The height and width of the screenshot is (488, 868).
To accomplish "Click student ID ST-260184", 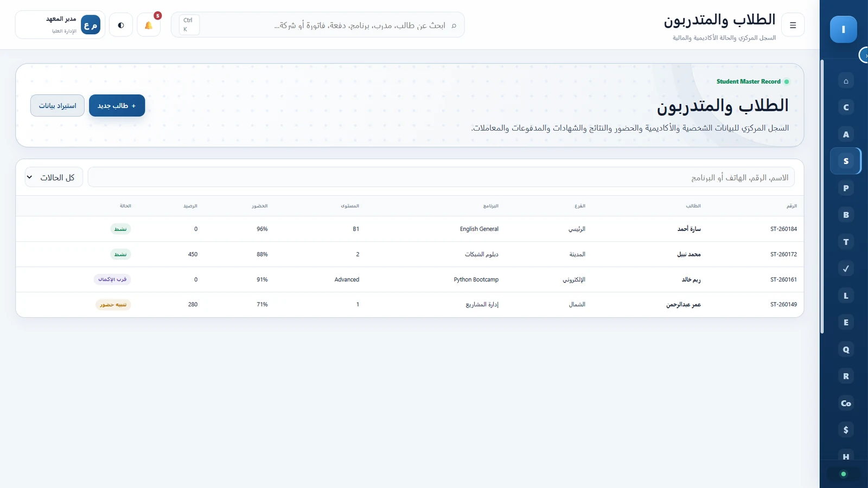I will pos(783,229).
